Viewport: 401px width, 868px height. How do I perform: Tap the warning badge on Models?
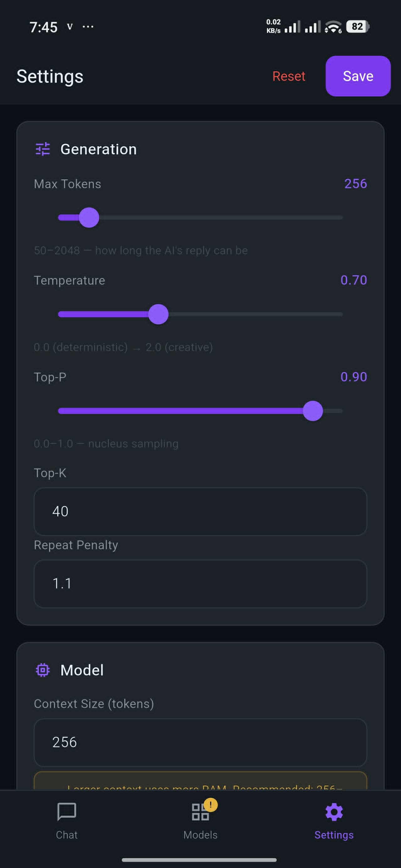[211, 805]
